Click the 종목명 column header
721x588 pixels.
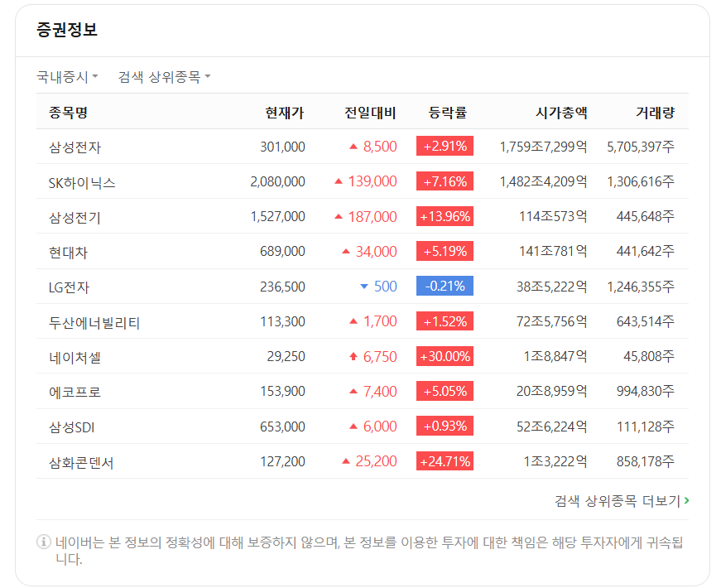point(68,113)
